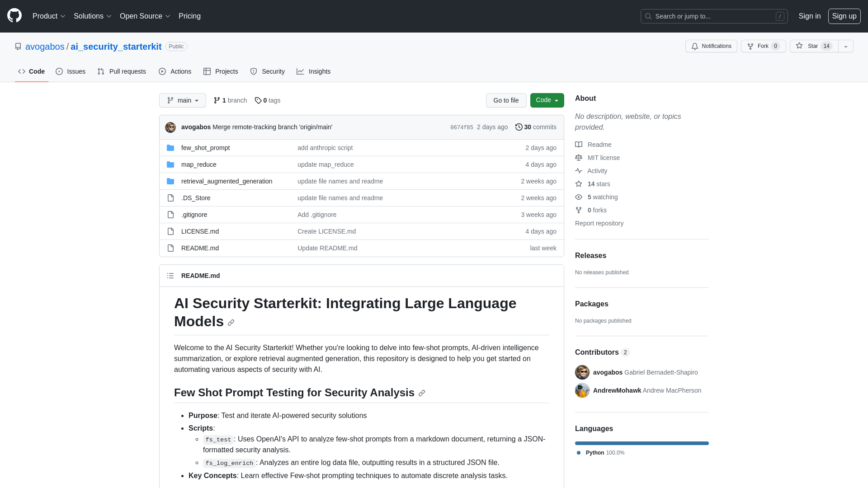Open commit hash 0674f85
868x488 pixels.
(x=462, y=127)
